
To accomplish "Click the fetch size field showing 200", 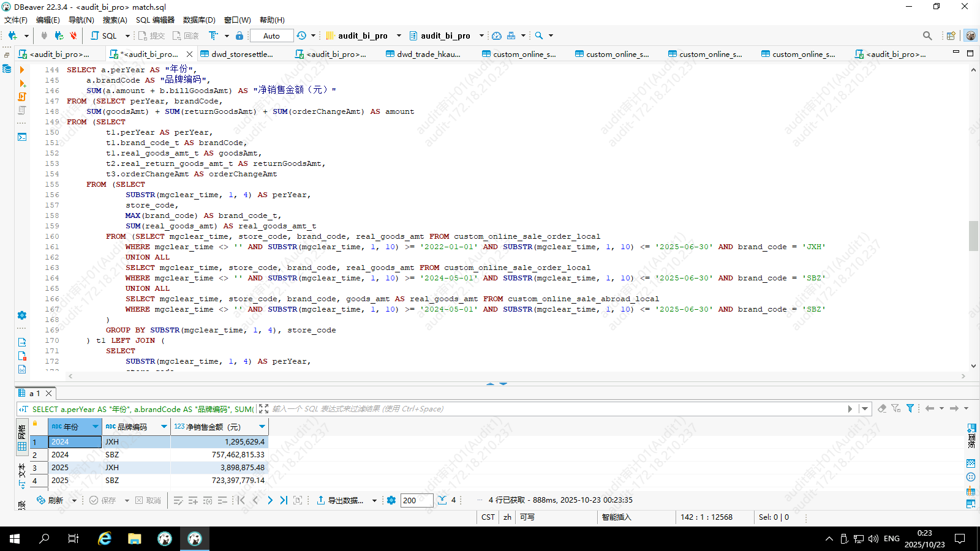I will pyautogui.click(x=417, y=500).
